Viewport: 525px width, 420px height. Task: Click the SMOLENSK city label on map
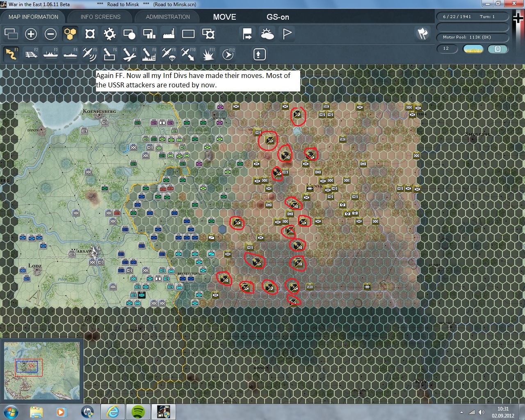point(478,134)
